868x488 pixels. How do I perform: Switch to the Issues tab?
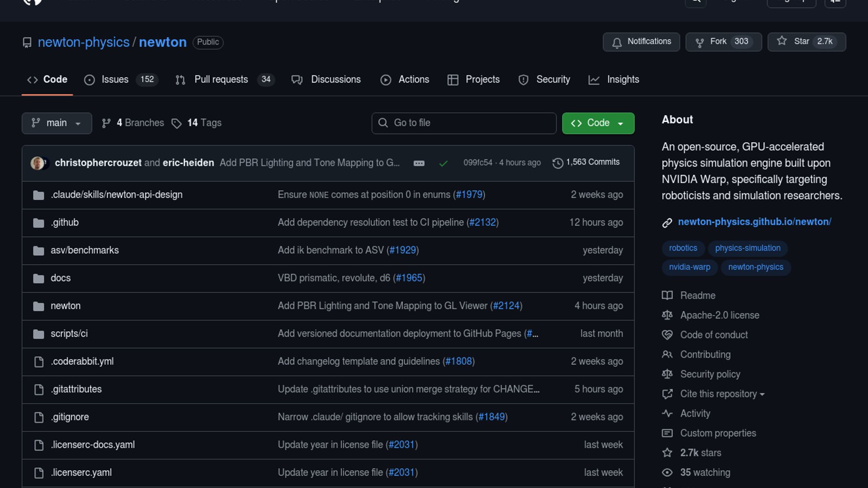pos(115,80)
